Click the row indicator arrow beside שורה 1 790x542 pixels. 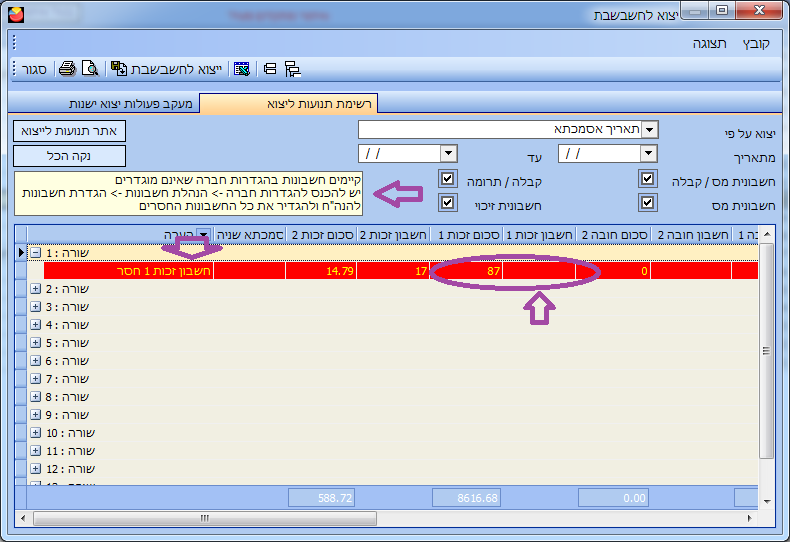(x=22, y=253)
